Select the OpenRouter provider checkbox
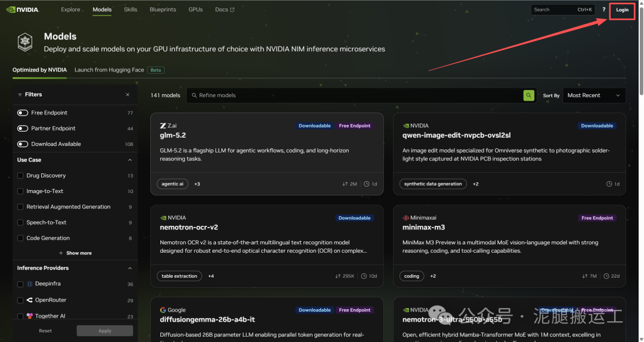 pos(20,300)
